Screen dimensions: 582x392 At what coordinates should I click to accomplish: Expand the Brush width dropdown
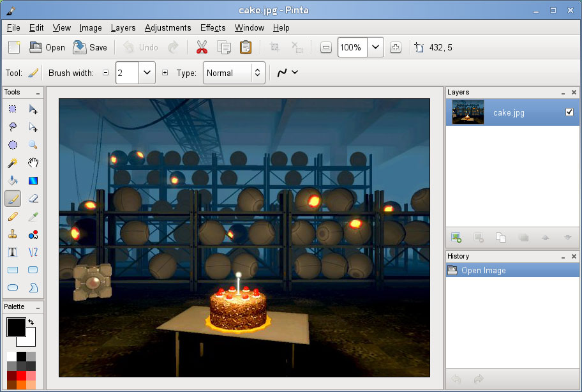click(x=147, y=73)
